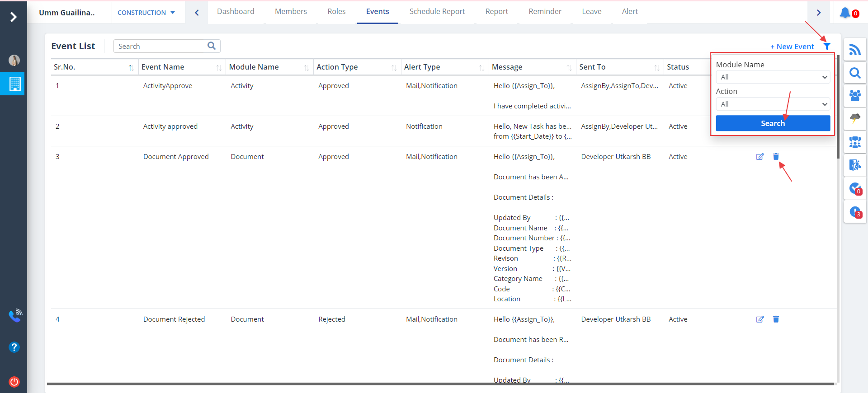Click the red power logout icon

coord(14,382)
